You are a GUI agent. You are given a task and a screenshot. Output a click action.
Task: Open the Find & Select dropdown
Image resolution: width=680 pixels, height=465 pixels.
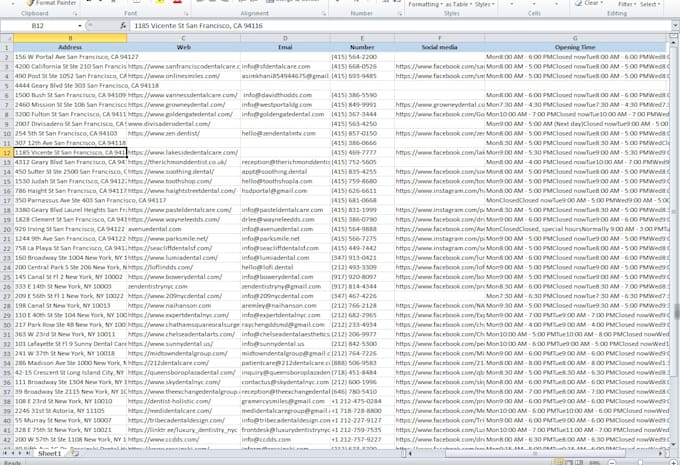[x=651, y=4]
